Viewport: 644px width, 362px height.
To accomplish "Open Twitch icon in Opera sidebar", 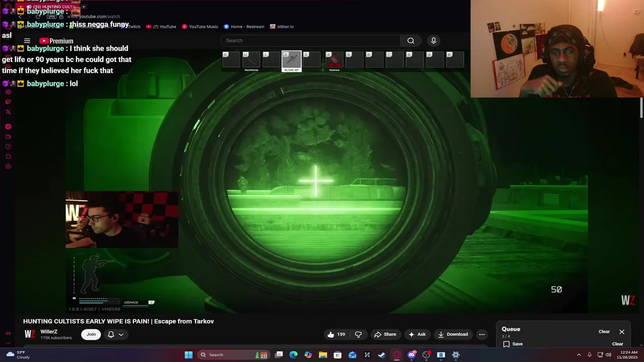I will click(8, 102).
